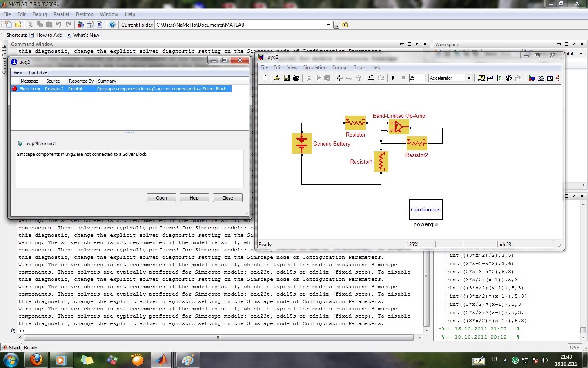The image size is (588, 368).
Task: Navigate back in uyg2 model window
Action: pos(340,78)
